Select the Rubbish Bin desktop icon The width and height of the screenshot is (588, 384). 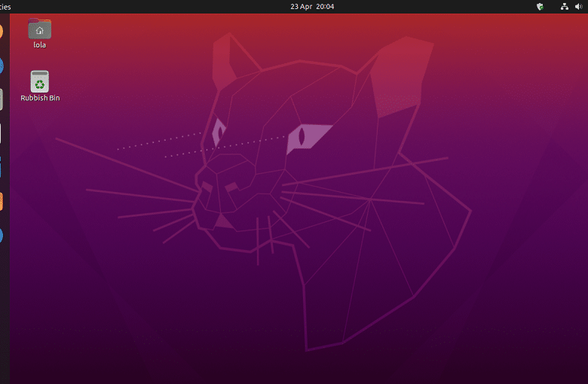pyautogui.click(x=39, y=81)
